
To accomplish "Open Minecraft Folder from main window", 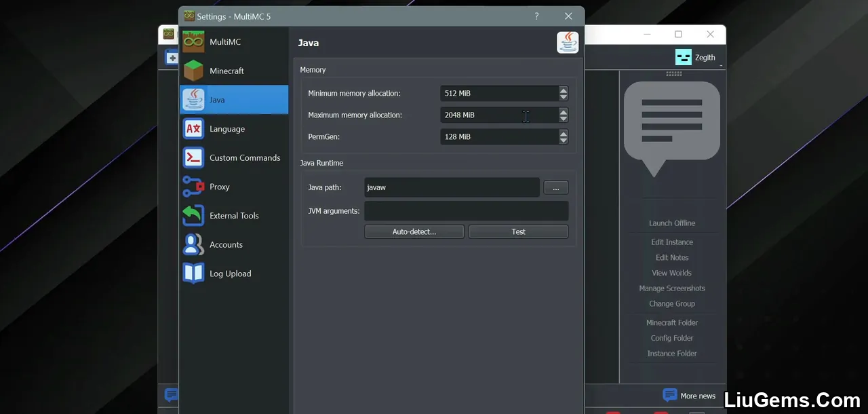I will point(672,323).
